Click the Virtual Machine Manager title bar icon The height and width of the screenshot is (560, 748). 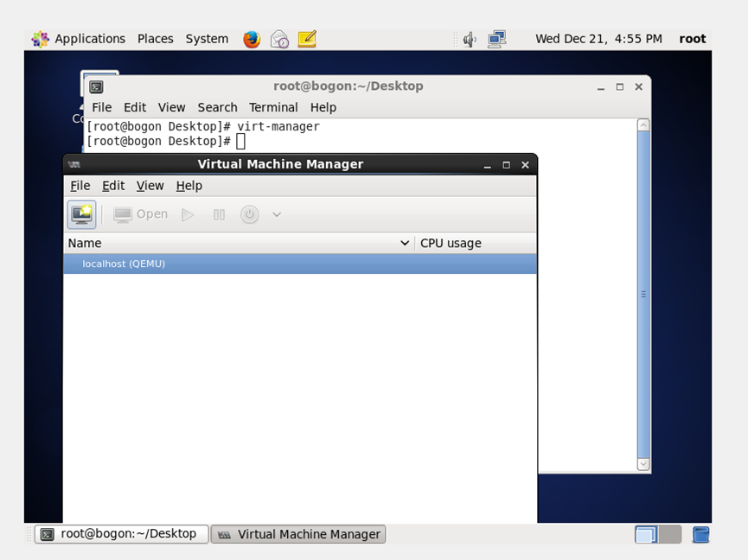74,164
